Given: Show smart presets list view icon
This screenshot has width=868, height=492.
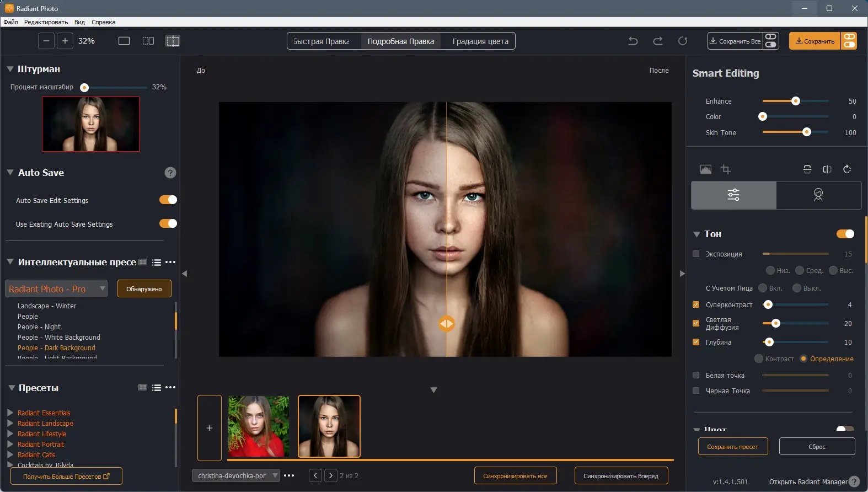Looking at the screenshot, I should (157, 263).
